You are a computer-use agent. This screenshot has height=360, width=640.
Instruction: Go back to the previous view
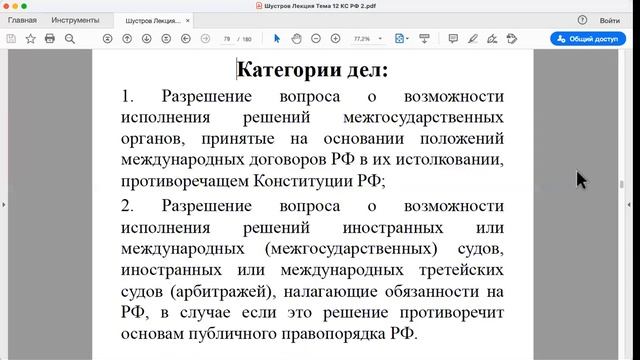[x=186, y=39]
